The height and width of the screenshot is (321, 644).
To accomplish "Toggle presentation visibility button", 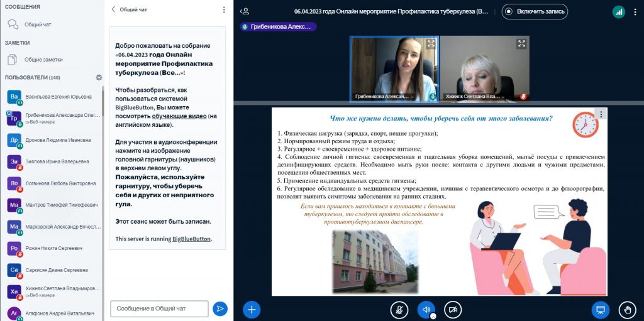I will point(600,310).
